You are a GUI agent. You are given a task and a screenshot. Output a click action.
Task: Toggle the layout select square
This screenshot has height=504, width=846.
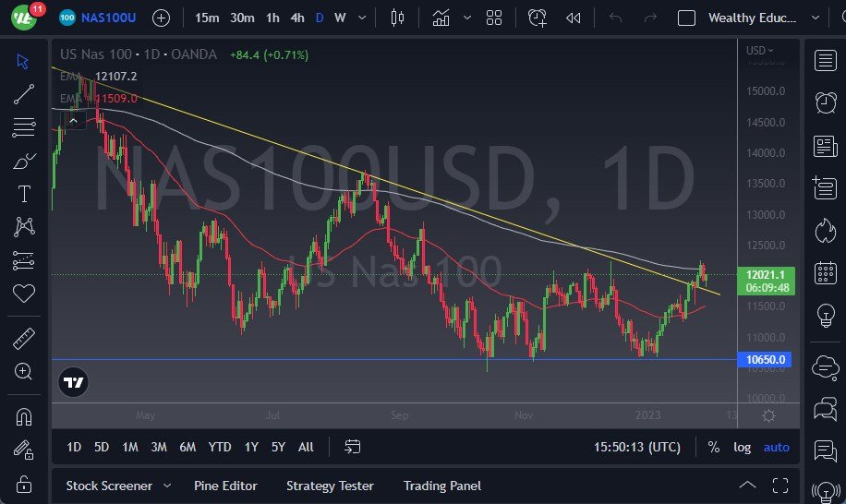click(686, 18)
